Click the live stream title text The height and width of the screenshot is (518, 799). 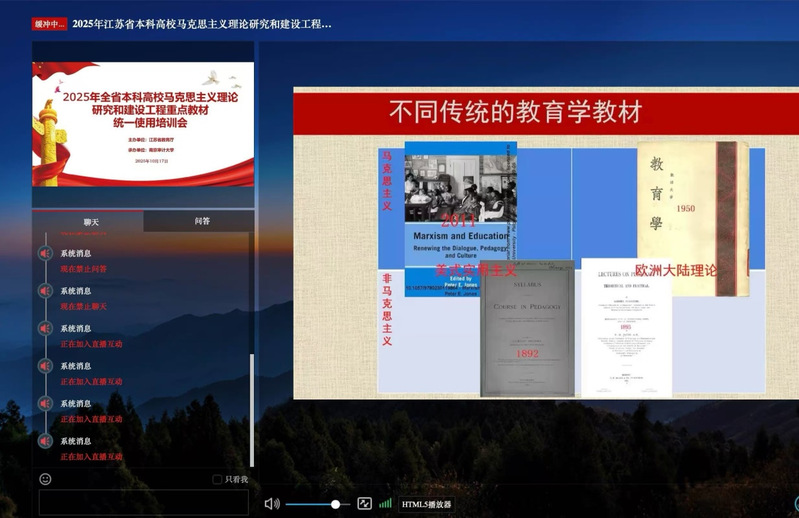pos(202,24)
